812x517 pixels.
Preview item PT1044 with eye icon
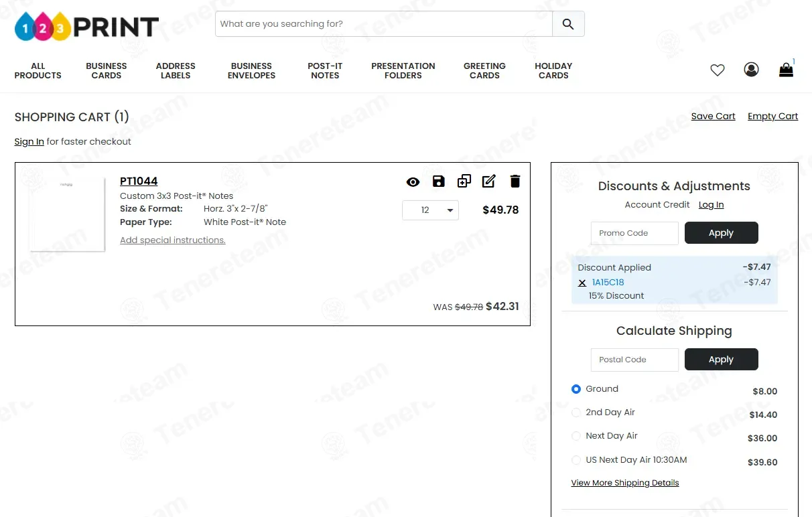(413, 181)
